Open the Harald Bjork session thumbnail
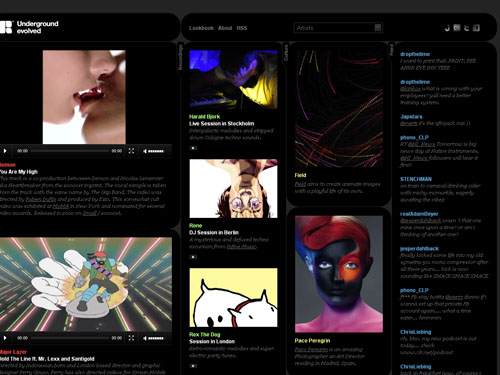The image size is (500, 375). (233, 80)
